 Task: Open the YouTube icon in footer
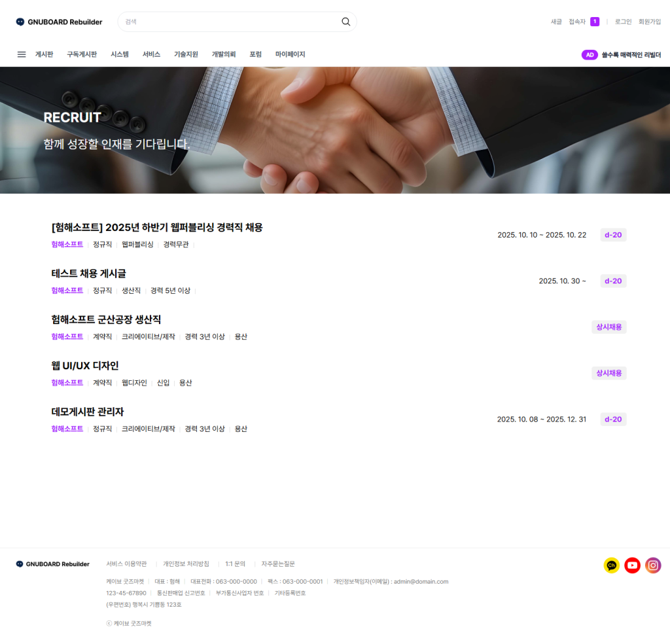point(633,565)
